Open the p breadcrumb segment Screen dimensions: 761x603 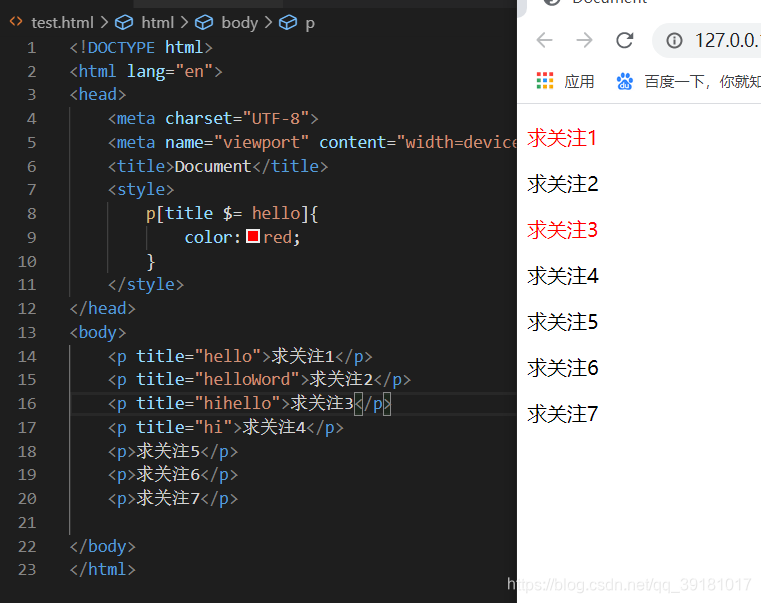[310, 24]
